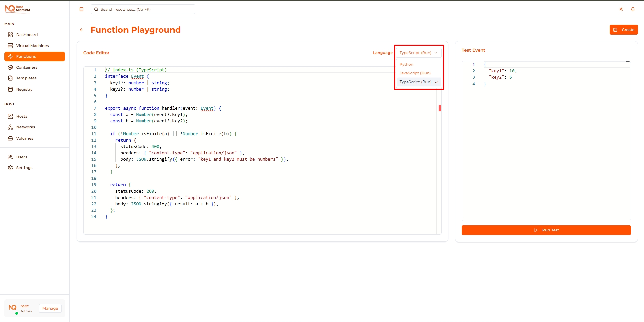Open the Language dropdown
The height and width of the screenshot is (322, 644).
418,53
